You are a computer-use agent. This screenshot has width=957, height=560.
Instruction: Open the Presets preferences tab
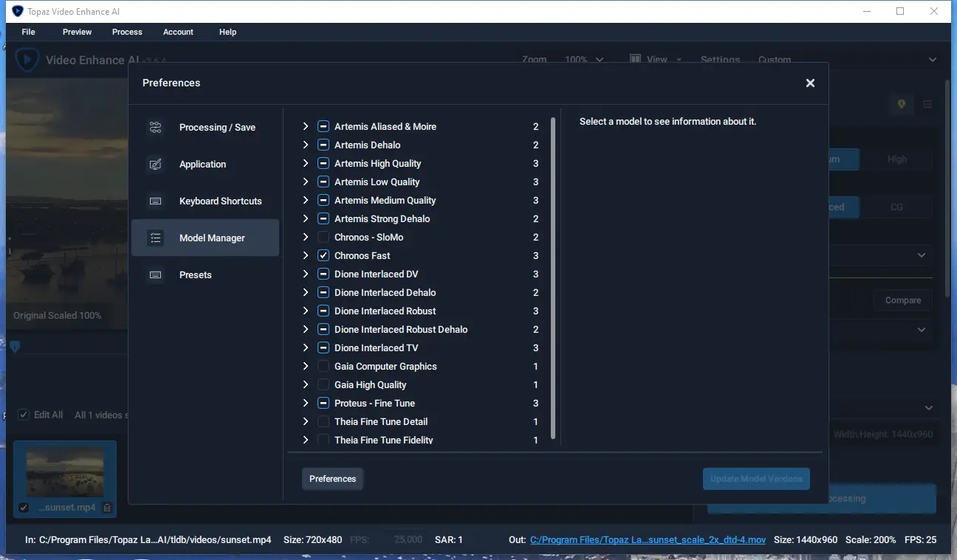click(205, 274)
